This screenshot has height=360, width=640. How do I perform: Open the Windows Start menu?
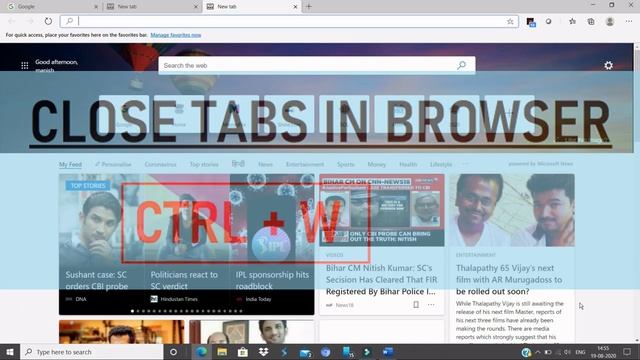(x=10, y=352)
